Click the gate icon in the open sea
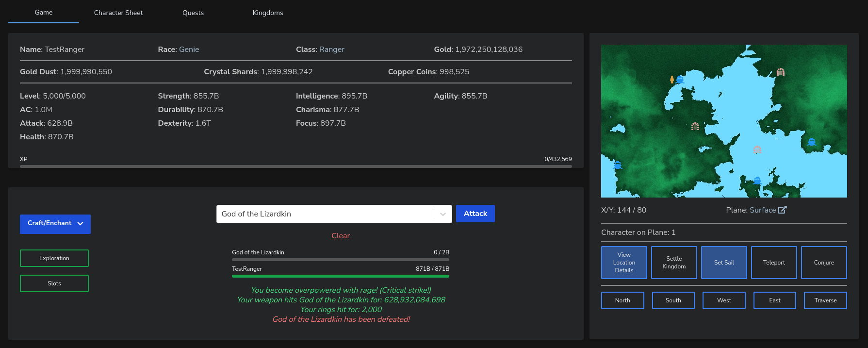 757,149
